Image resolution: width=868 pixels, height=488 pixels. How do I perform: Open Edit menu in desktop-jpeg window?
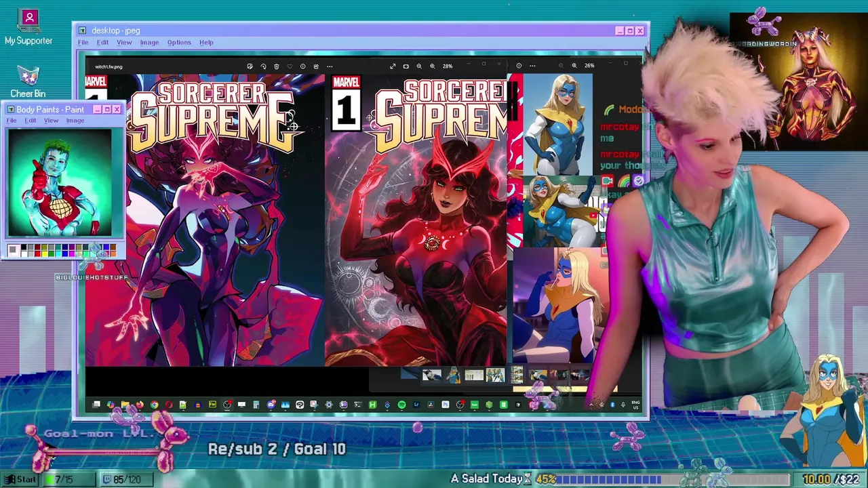click(102, 42)
